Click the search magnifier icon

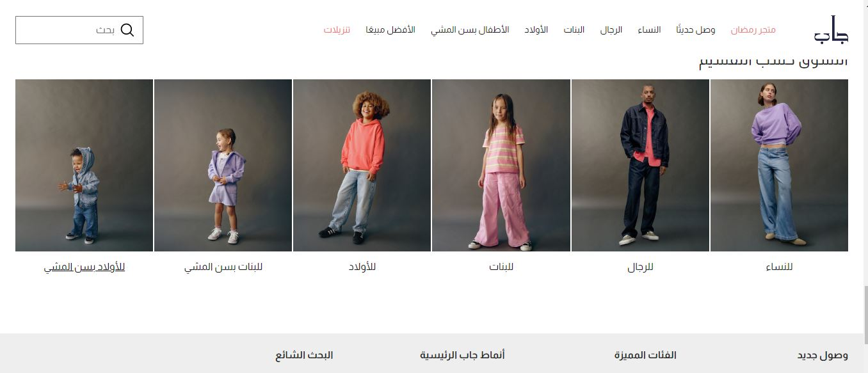click(x=127, y=30)
